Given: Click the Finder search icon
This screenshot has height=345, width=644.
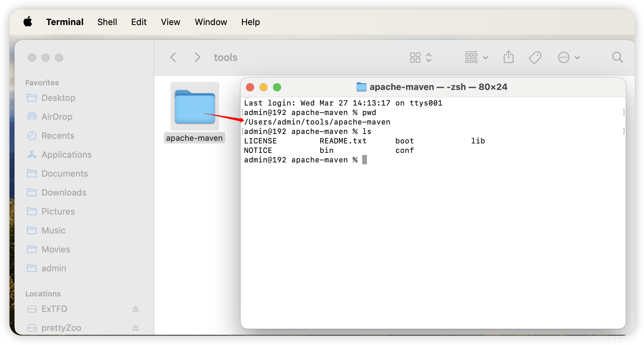Looking at the screenshot, I should (x=617, y=57).
